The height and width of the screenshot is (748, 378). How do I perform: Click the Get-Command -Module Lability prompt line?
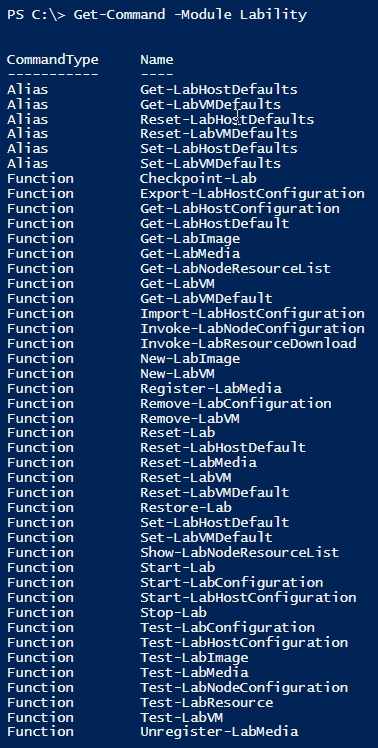[x=157, y=15]
